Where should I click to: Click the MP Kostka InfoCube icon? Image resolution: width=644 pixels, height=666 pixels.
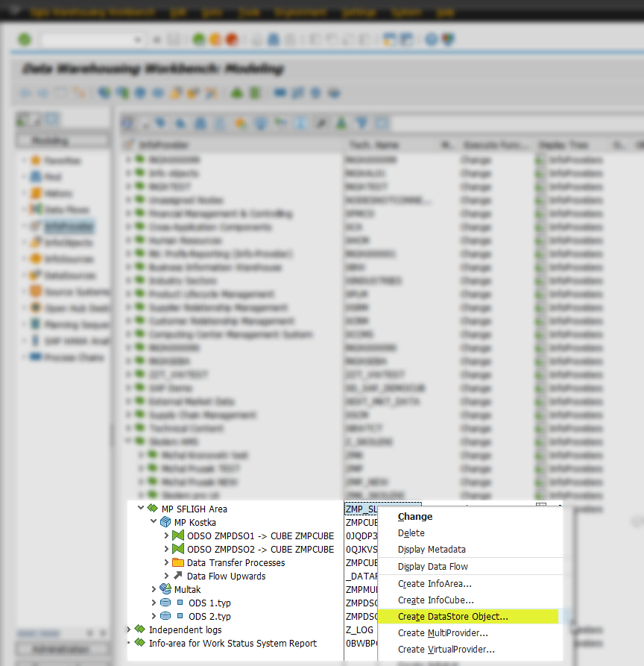pyautogui.click(x=165, y=523)
